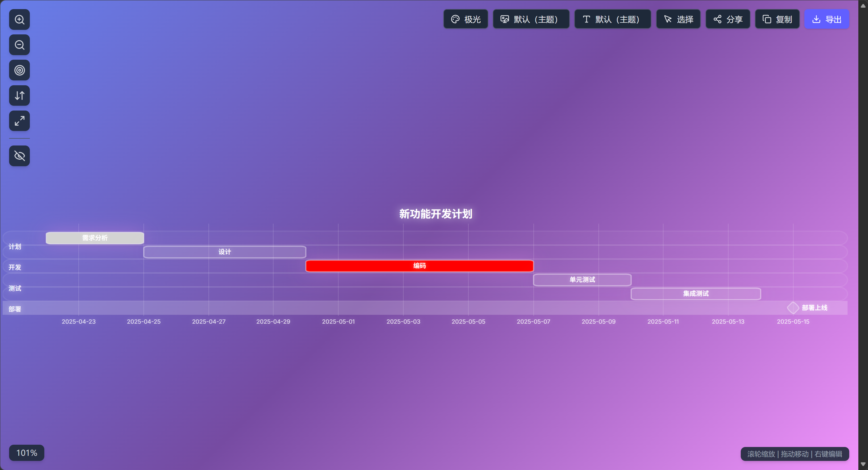Screen dimensions: 868x470
Task: Click the fullscreen expand arrows icon
Action: pos(20,121)
